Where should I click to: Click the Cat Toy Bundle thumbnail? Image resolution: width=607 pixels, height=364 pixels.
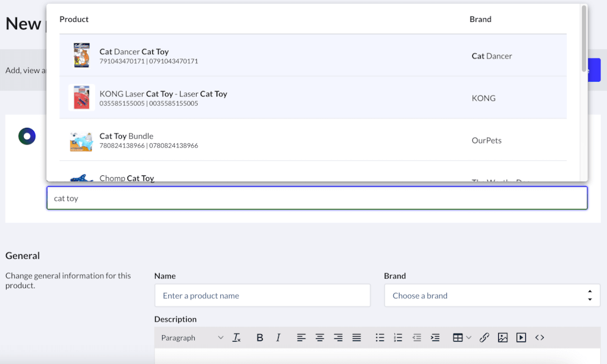[81, 141]
